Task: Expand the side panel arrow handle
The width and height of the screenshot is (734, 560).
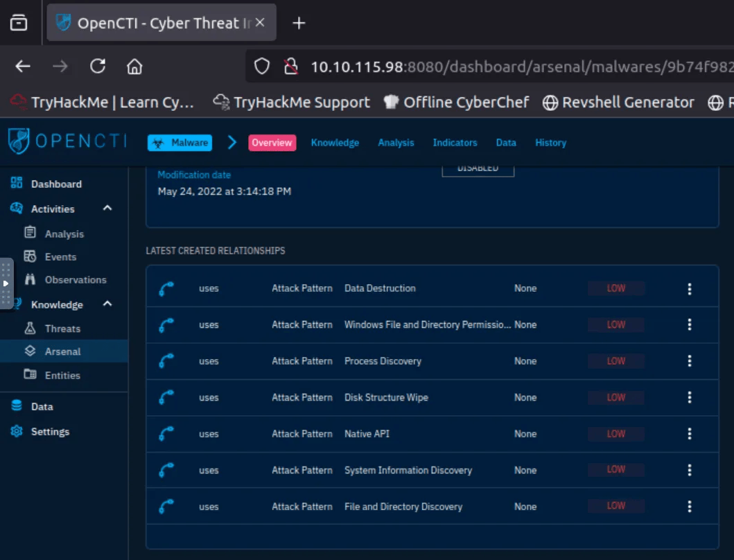Action: 6,283
